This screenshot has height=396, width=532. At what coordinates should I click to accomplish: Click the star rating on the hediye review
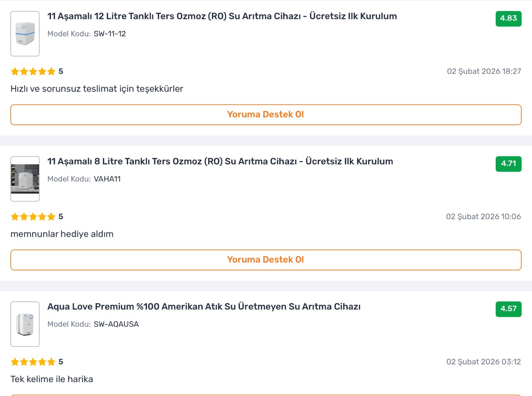click(33, 217)
